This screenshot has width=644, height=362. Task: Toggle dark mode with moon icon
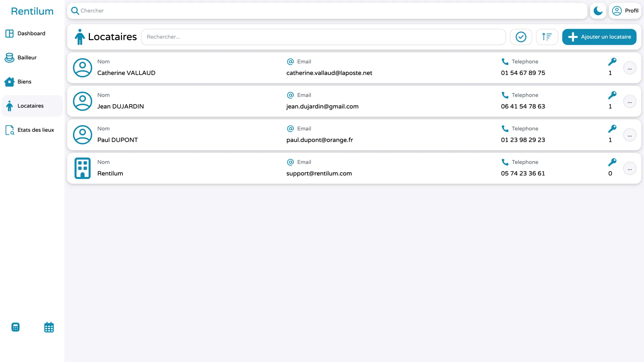(x=598, y=11)
